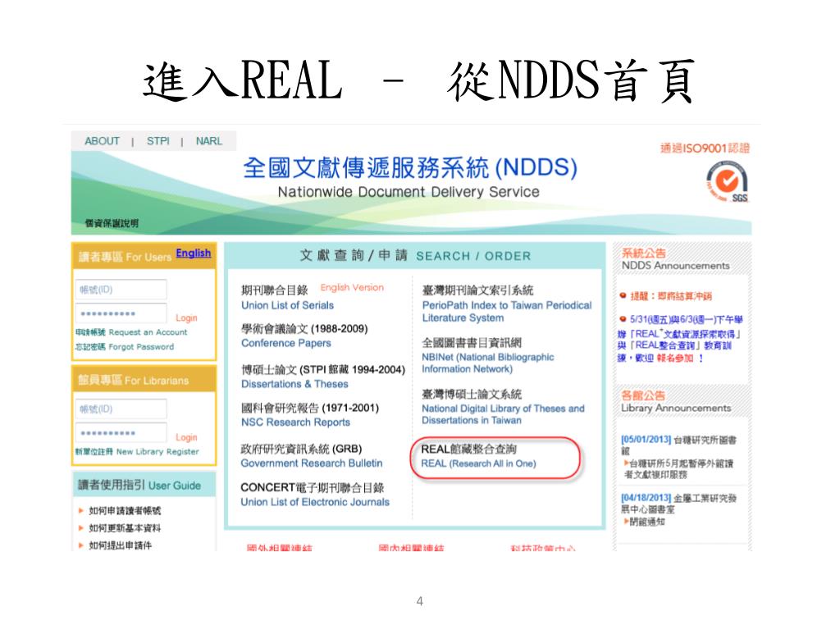Screen dimensions: 840x630
Task: Open NBINet National Bibliographic Information Network
Action: pyautogui.click(x=487, y=363)
